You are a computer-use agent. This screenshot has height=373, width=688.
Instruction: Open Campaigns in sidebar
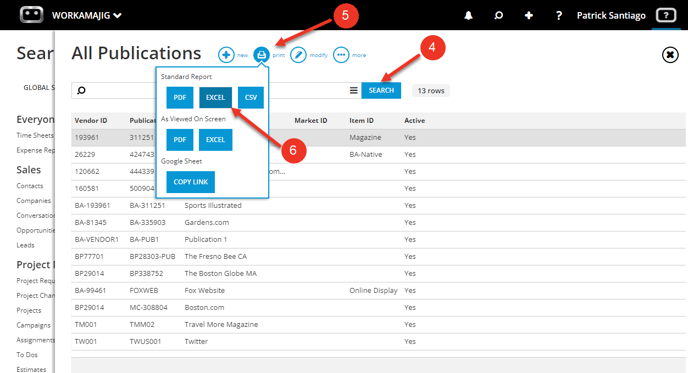click(x=33, y=325)
